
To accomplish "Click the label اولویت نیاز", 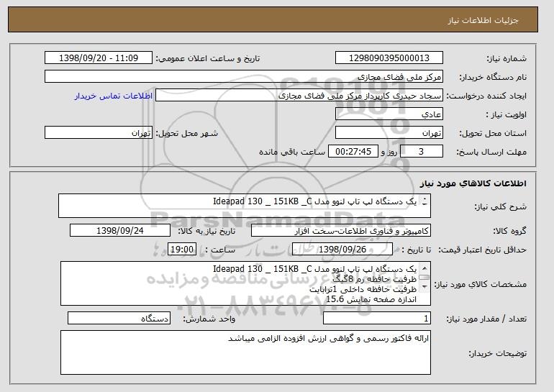I will pyautogui.click(x=506, y=115).
